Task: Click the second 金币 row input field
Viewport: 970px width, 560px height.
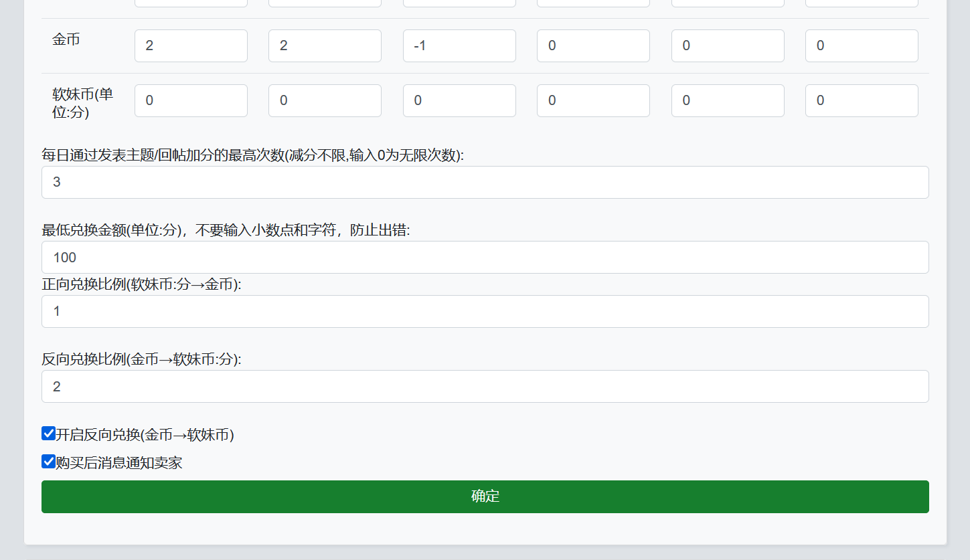Action: 325,45
